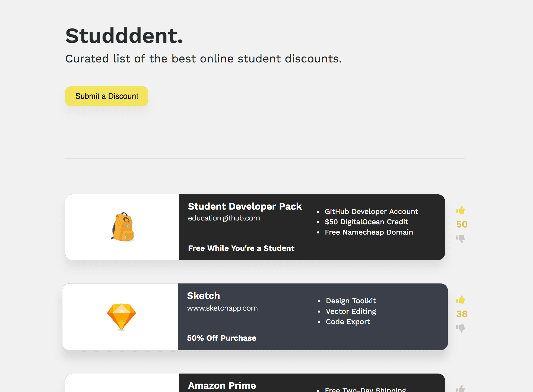The height and width of the screenshot is (392, 533).
Task: Click the Free While You're a Student text
Action: point(241,248)
